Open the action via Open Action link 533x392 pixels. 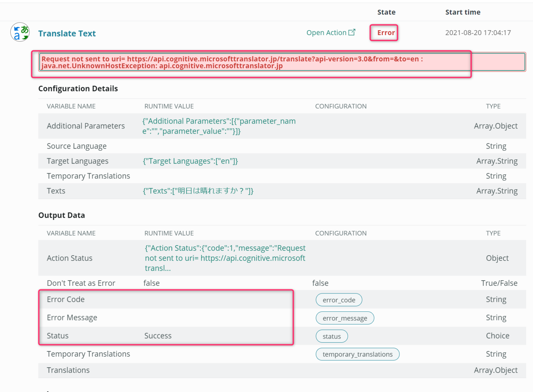coord(326,32)
